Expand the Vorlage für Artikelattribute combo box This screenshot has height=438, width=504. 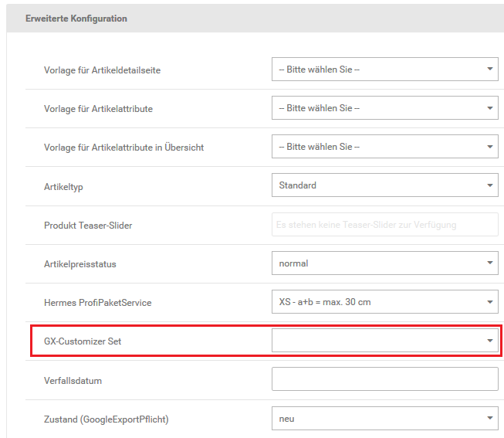click(384, 108)
